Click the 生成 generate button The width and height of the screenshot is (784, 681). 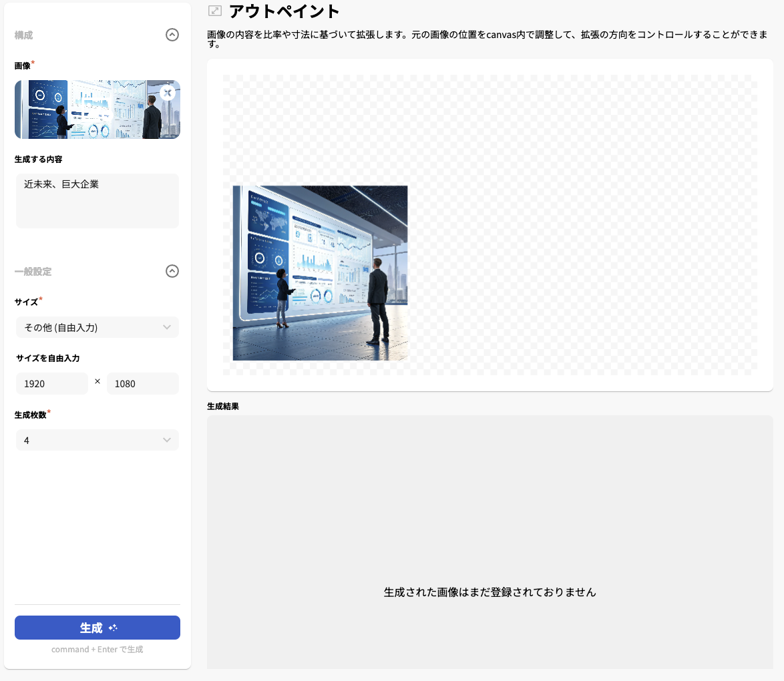point(97,627)
